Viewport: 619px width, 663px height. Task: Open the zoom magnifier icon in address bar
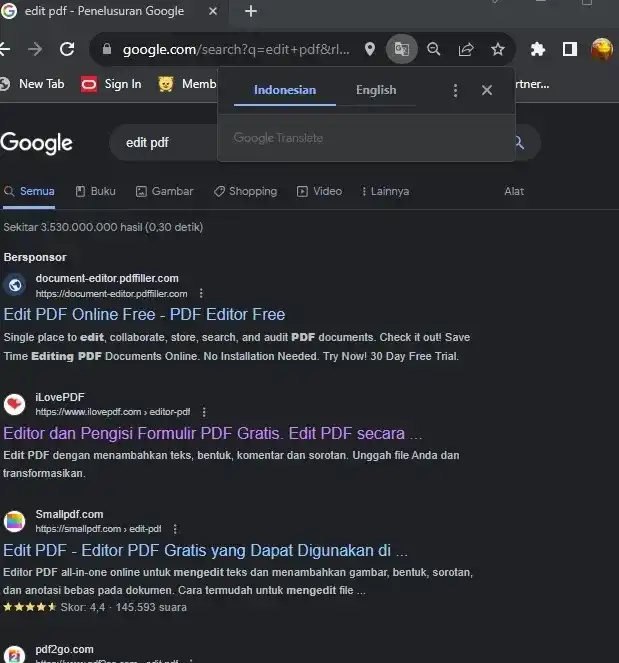point(433,49)
